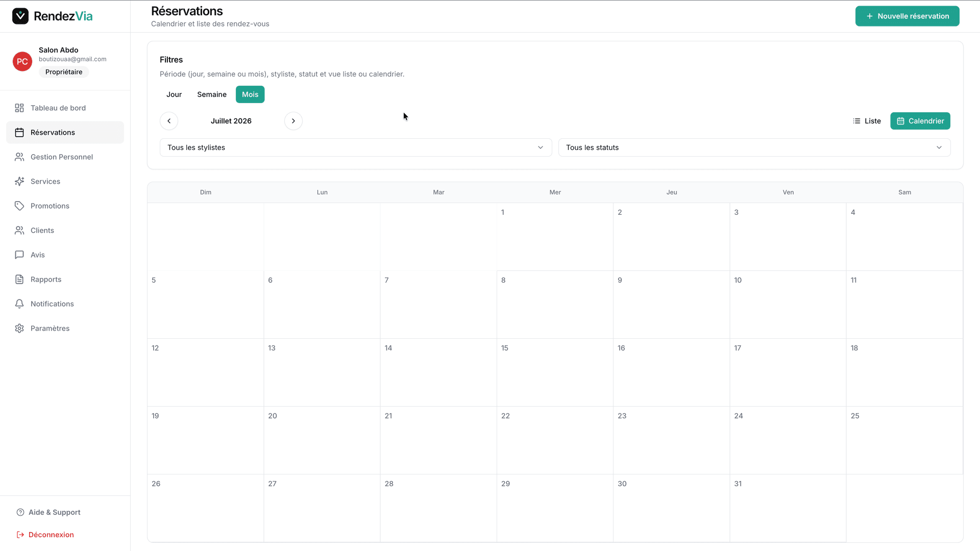980x551 pixels.
Task: Click the calendar icon on Calendrier button
Action: tap(901, 121)
